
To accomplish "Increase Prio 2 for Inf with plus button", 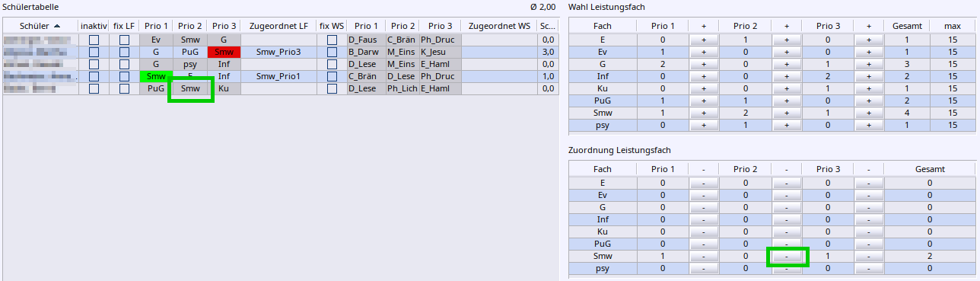I will click(787, 75).
